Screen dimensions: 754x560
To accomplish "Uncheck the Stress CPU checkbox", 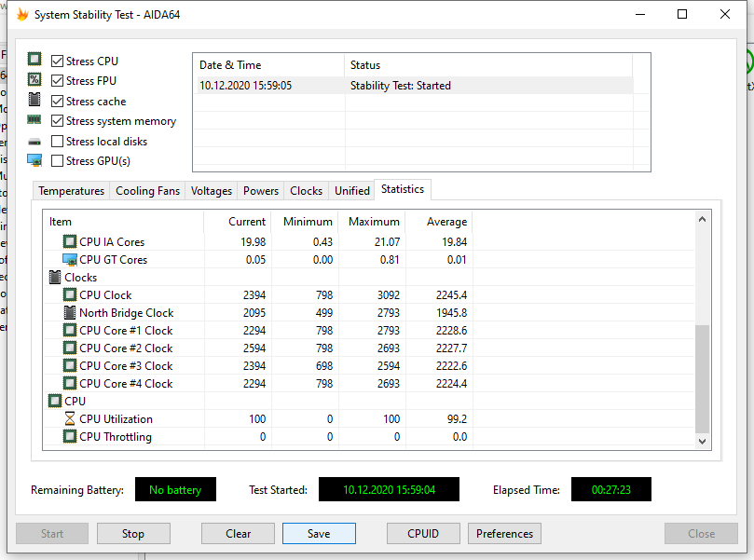I will [57, 61].
